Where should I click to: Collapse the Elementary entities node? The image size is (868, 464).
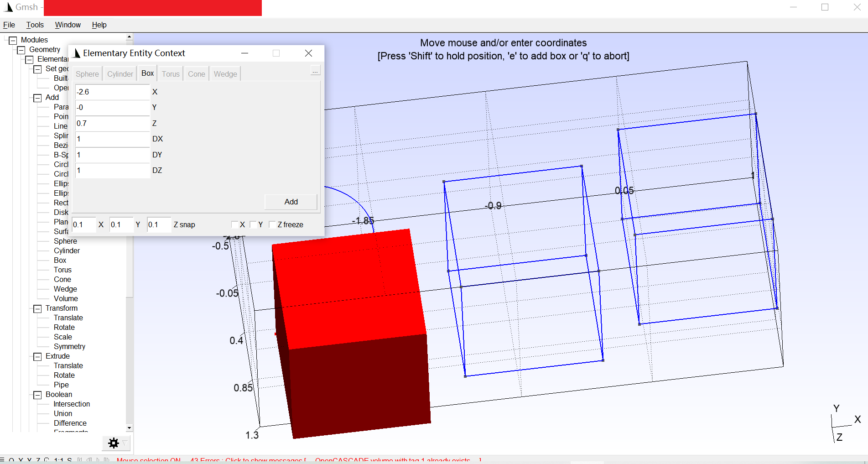[29, 59]
